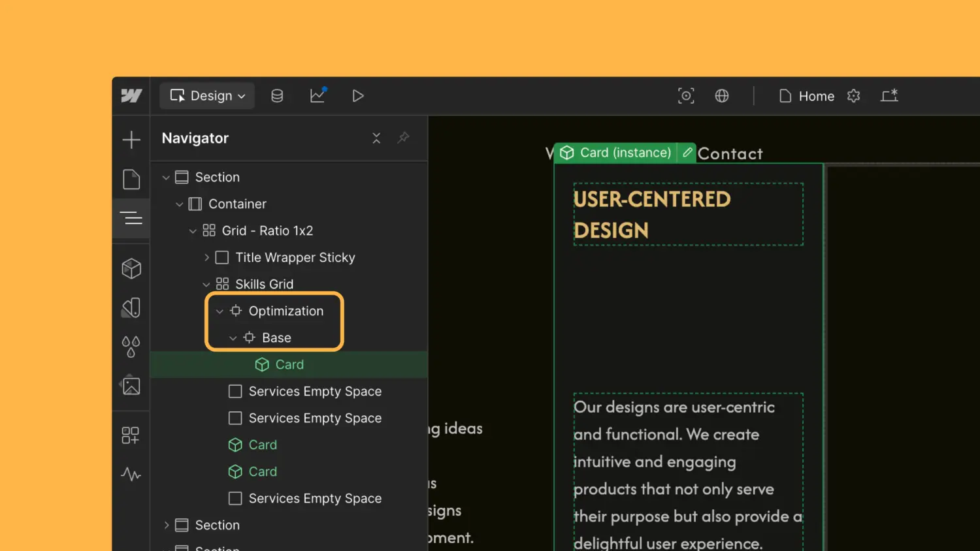The image size is (980, 551).
Task: Select the Optimization row
Action: pos(289,311)
